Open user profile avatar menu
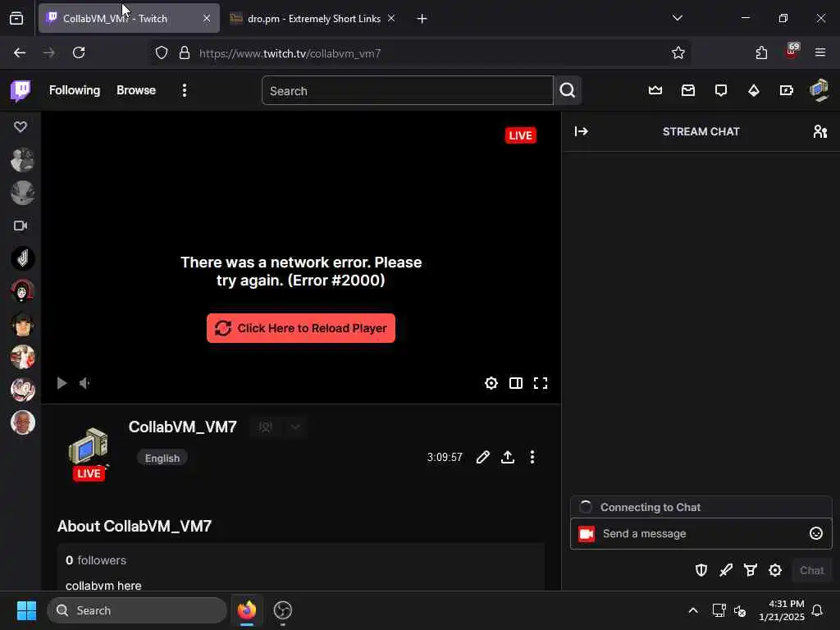 pyautogui.click(x=819, y=90)
